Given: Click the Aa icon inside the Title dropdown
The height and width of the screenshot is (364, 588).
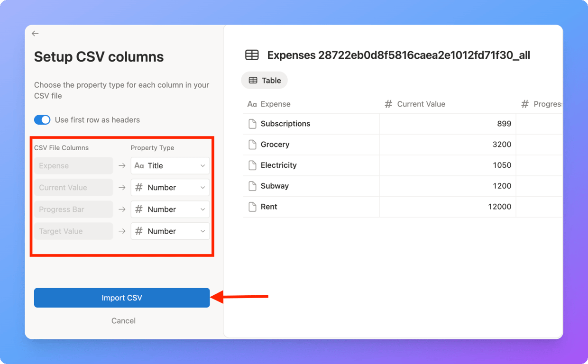Looking at the screenshot, I should click(x=139, y=165).
